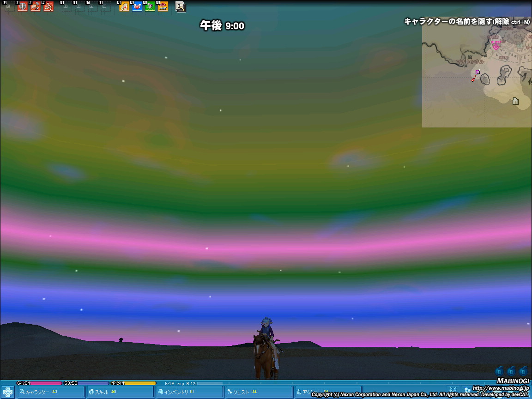Click the empty F5 hotkey slot
This screenshot has height=399, width=532.
(x=66, y=6)
